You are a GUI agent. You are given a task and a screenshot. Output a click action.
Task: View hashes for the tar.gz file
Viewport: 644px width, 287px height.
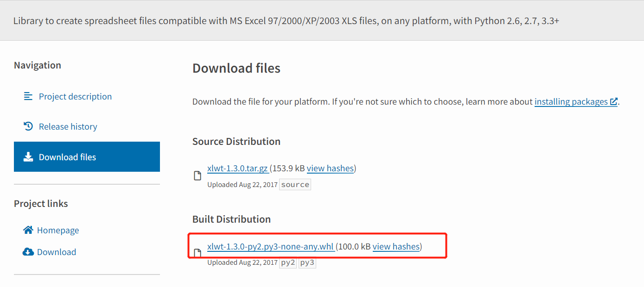pyautogui.click(x=330, y=168)
